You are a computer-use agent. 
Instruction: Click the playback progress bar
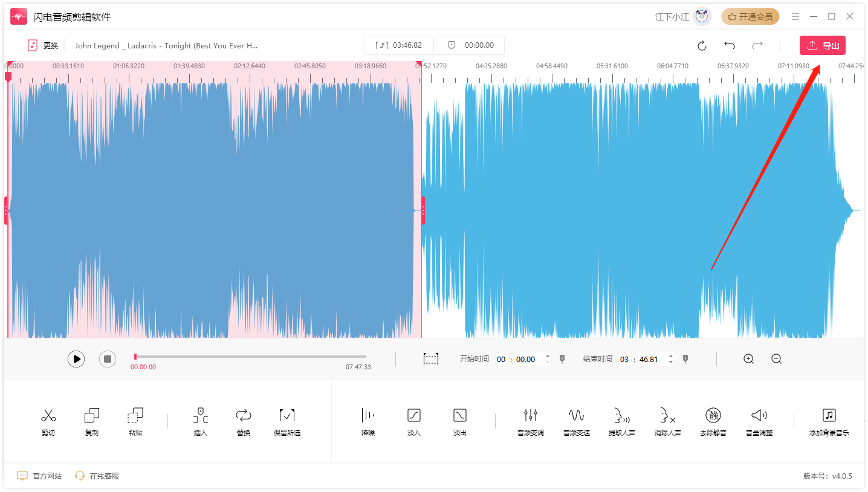coord(250,357)
